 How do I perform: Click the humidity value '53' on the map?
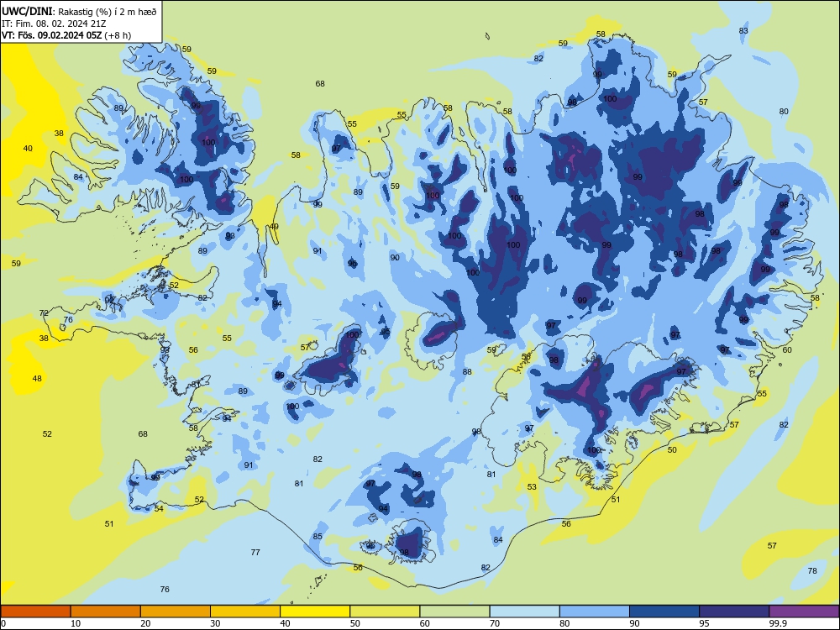(532, 486)
